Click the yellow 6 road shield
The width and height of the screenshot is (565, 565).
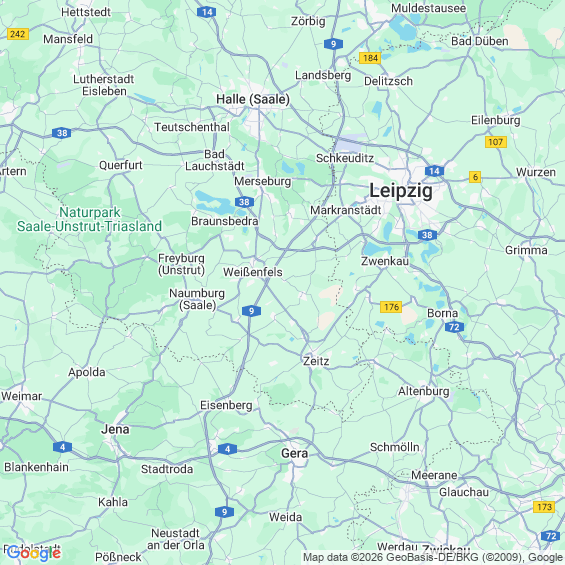[475, 177]
